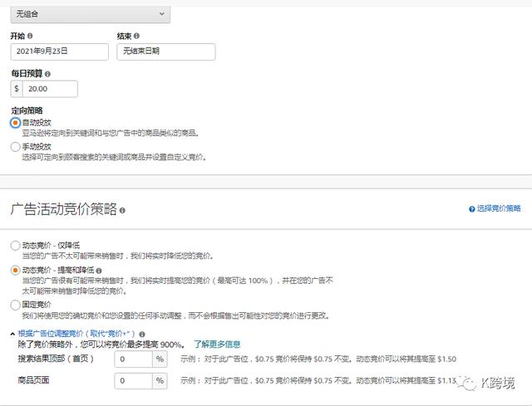Click the 广告活动竞价策略 heading
Image resolution: width=532 pixels, height=406 pixels.
pos(63,209)
